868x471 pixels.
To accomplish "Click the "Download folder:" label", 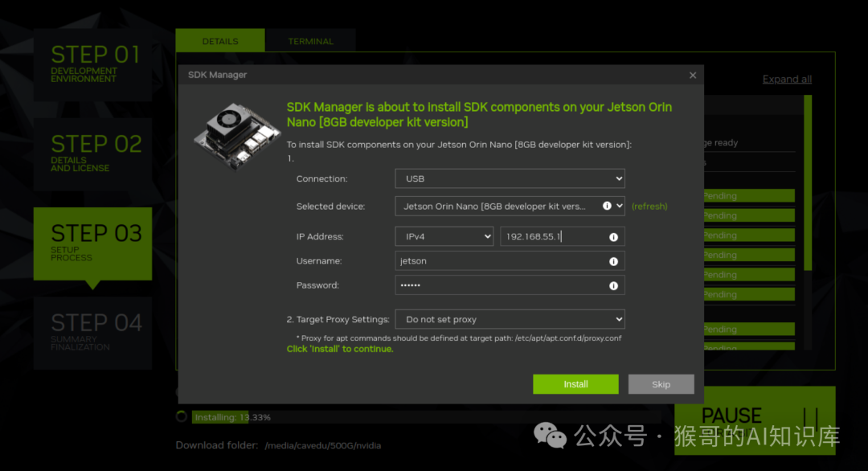I will (217, 445).
